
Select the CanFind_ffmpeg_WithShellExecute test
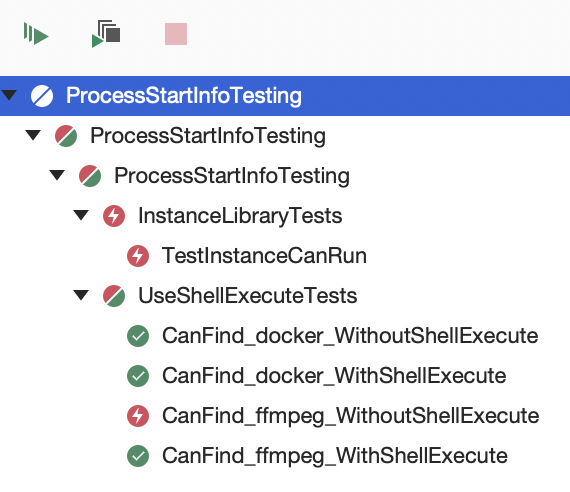coord(335,456)
